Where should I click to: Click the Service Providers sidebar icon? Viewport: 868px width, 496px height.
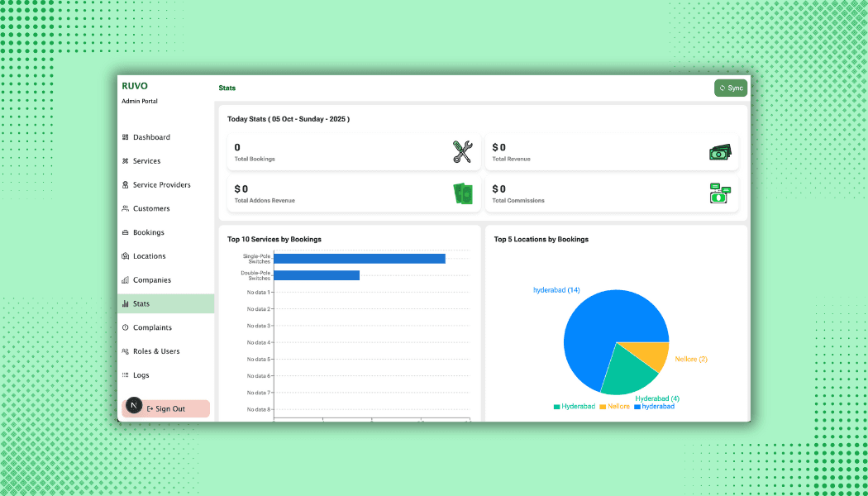pyautogui.click(x=126, y=185)
